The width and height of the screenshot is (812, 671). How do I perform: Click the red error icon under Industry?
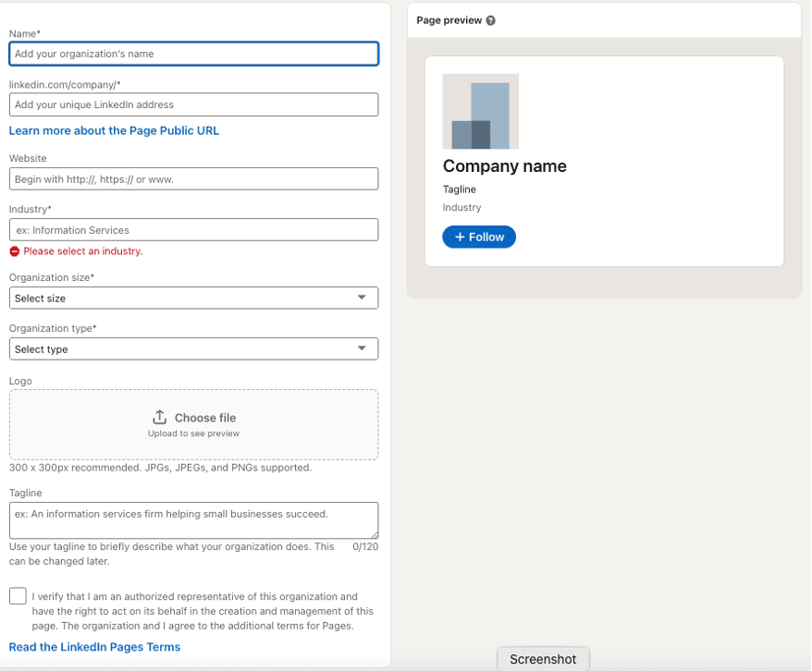point(15,251)
